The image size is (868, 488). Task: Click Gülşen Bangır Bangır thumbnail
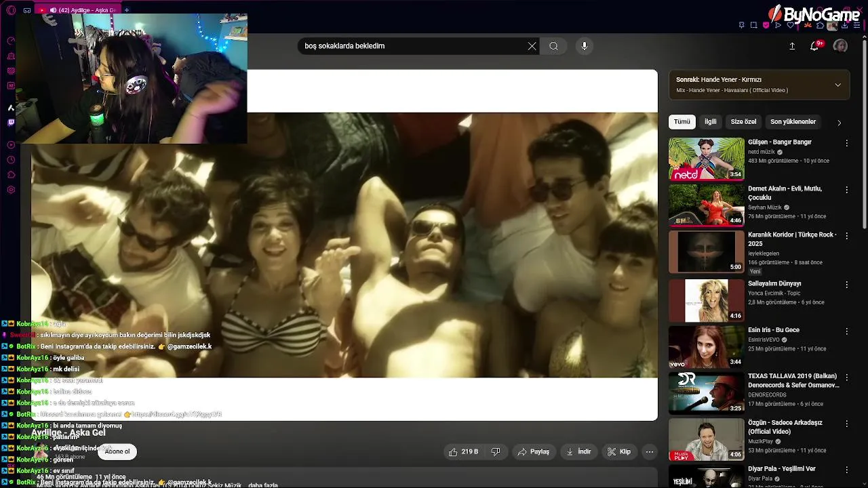[x=706, y=159]
